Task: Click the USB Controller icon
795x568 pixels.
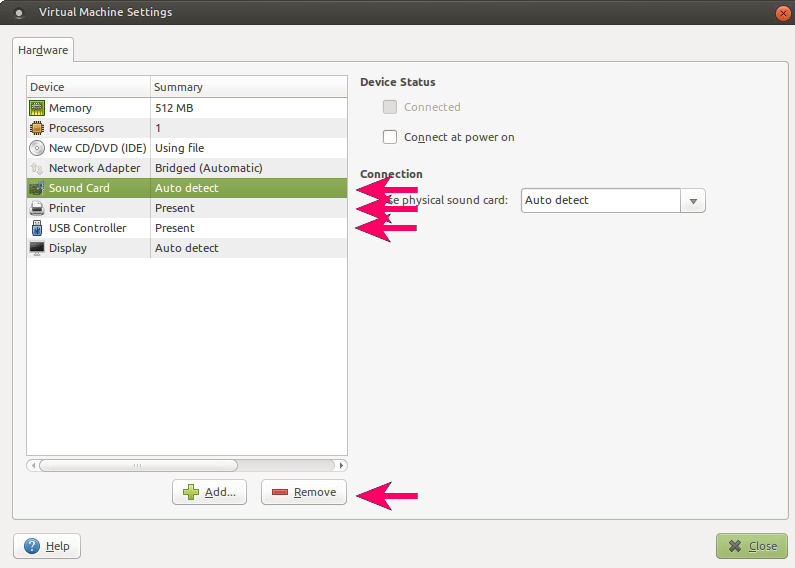Action: point(37,228)
